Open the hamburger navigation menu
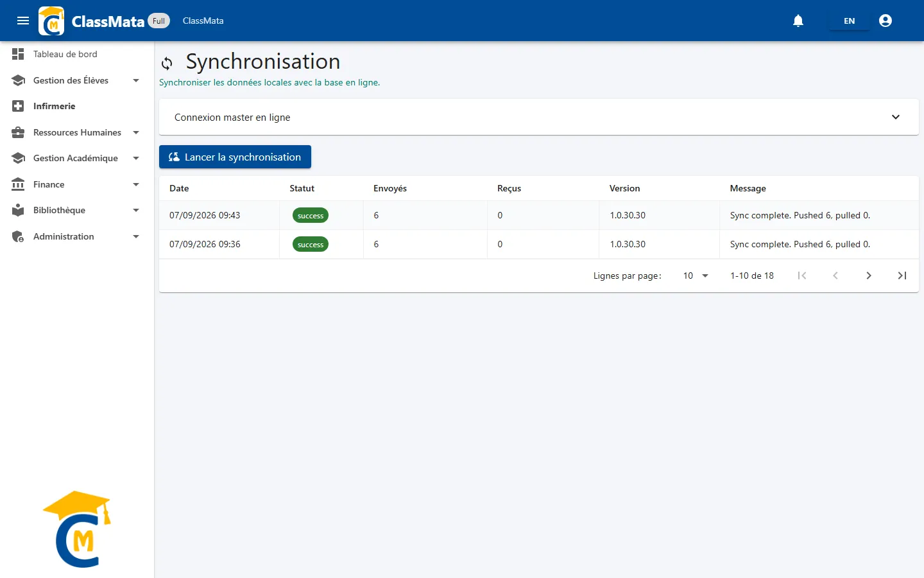 tap(23, 21)
